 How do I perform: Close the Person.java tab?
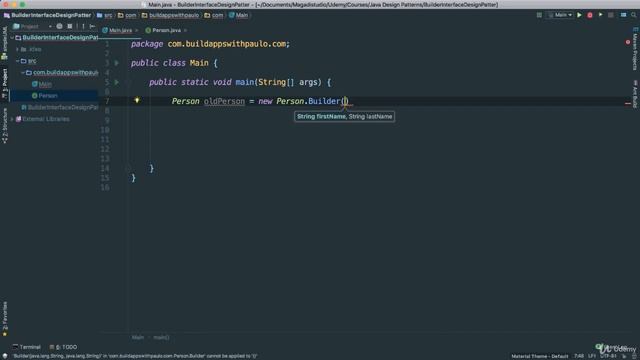coord(185,30)
